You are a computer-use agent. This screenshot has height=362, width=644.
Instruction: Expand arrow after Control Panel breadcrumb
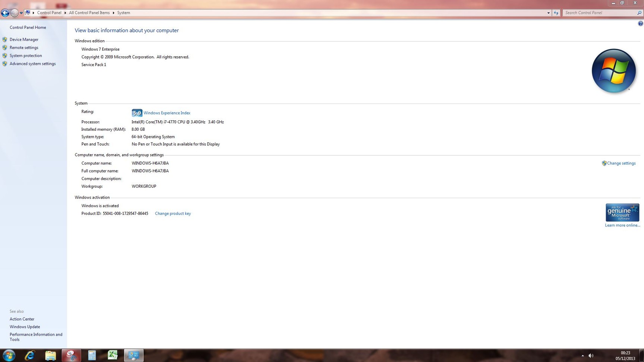tap(65, 13)
